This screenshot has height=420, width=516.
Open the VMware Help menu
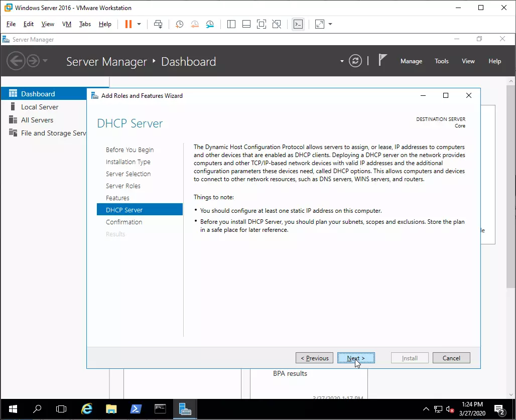pos(105,24)
